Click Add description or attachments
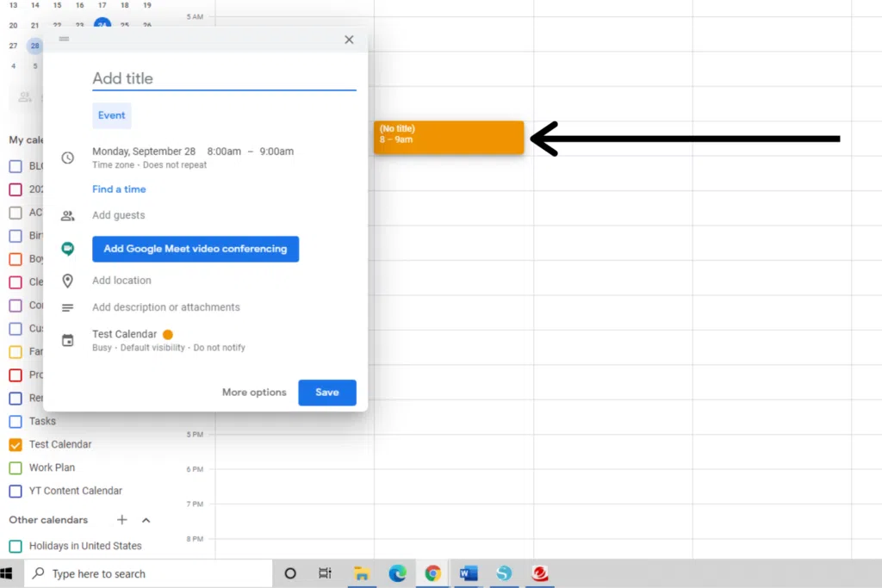882x588 pixels. [166, 307]
